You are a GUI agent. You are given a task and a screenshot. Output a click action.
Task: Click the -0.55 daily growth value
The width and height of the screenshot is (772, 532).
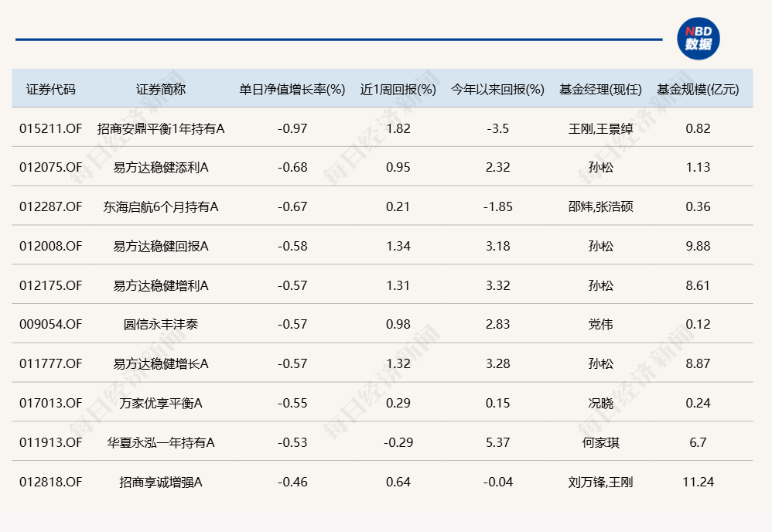coord(292,403)
